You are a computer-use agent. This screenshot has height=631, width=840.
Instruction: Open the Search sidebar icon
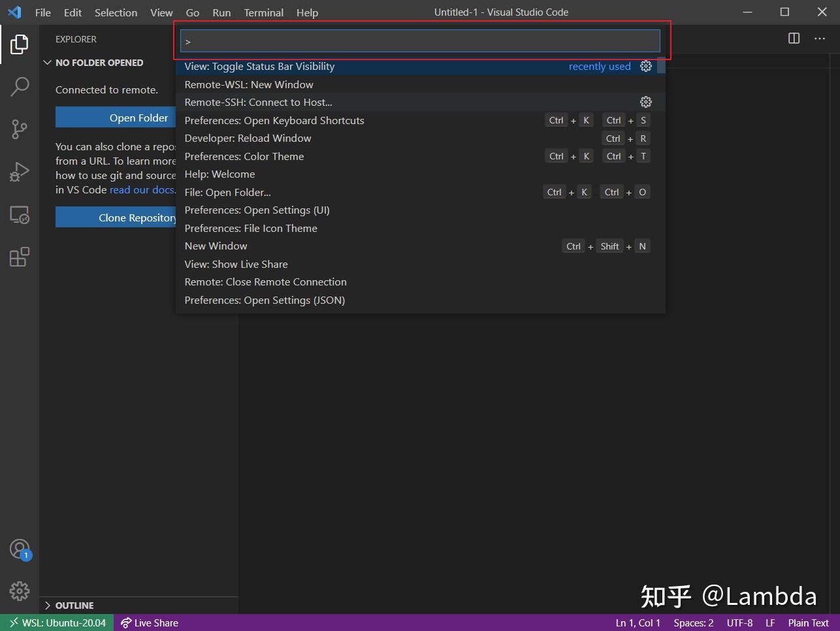pos(19,86)
